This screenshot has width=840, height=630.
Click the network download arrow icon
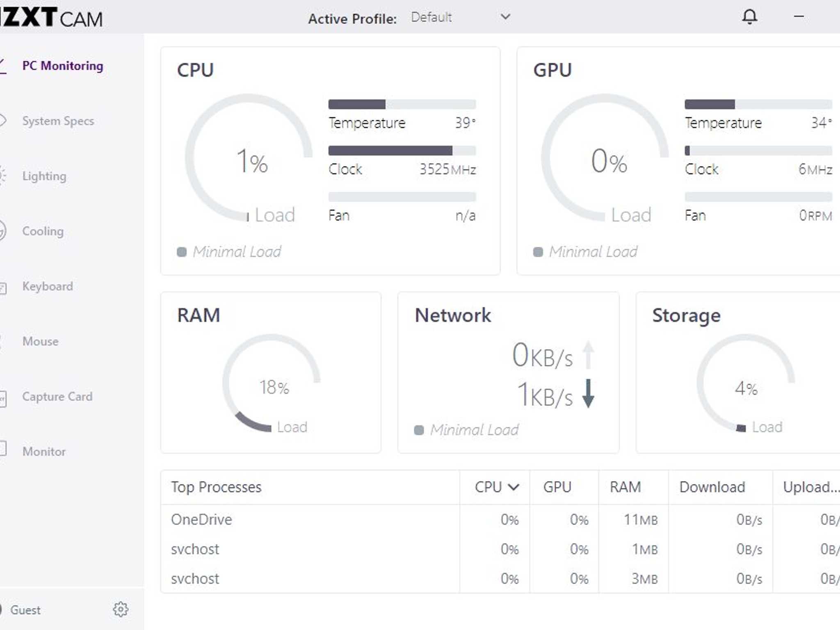click(588, 393)
